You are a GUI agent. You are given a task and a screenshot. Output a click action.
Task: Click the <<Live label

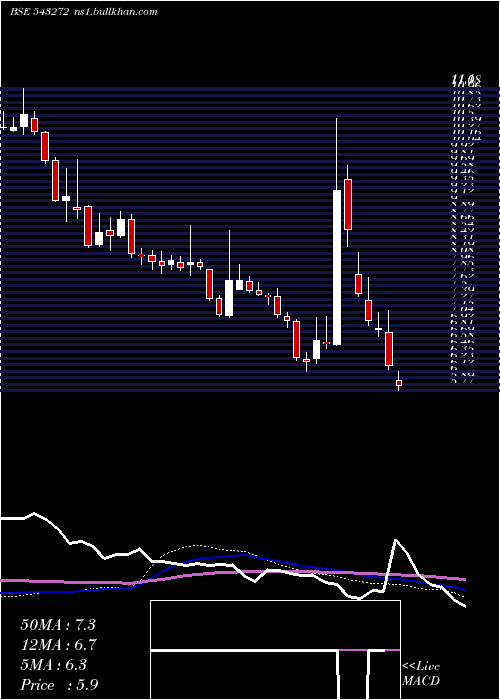pyautogui.click(x=421, y=667)
